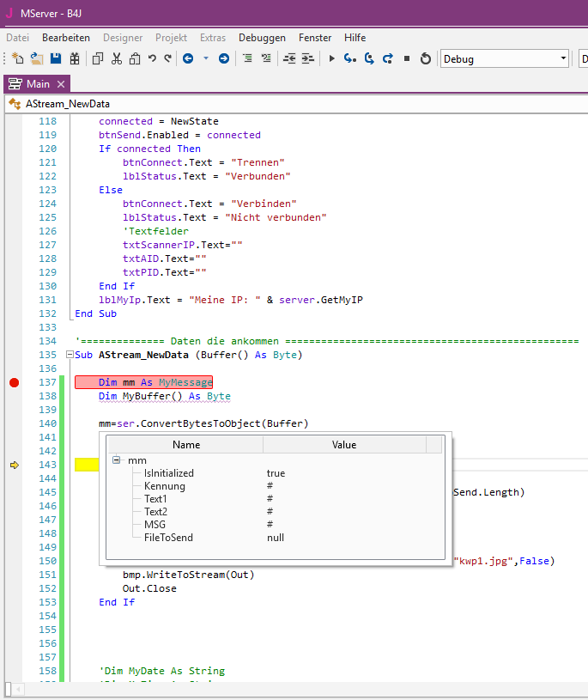Click the Restart program icon
588x700 pixels.
click(426, 58)
